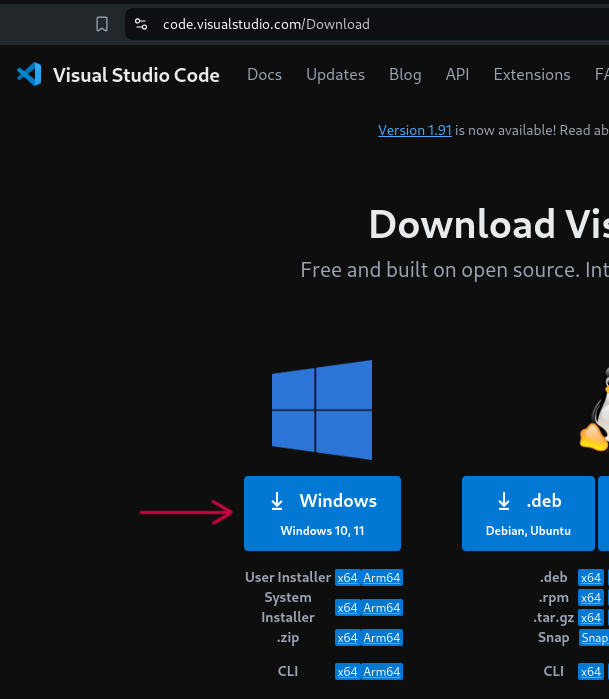
Task: Click the Snap Store link
Action: (594, 638)
